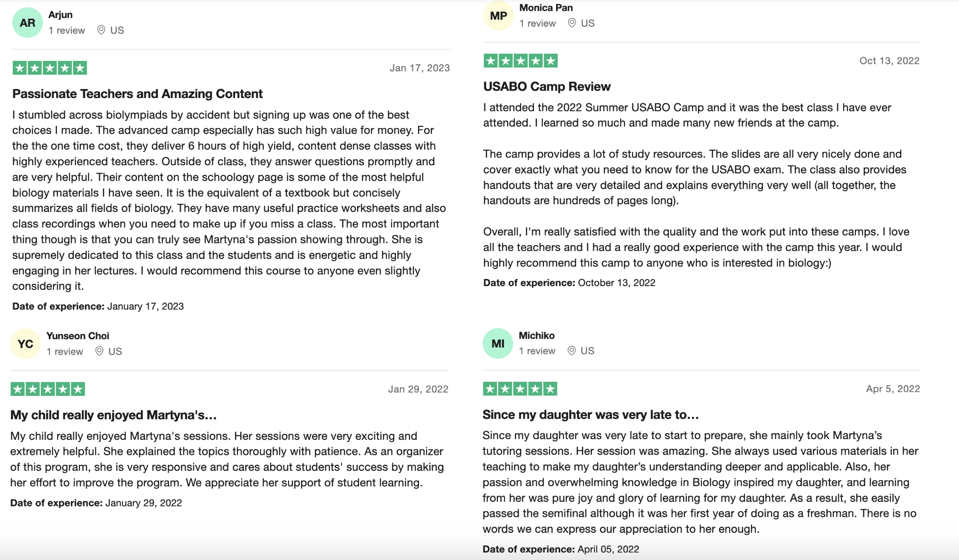Click the five-star rating on USABO Camp Review
This screenshot has height=560, width=959.
521,61
